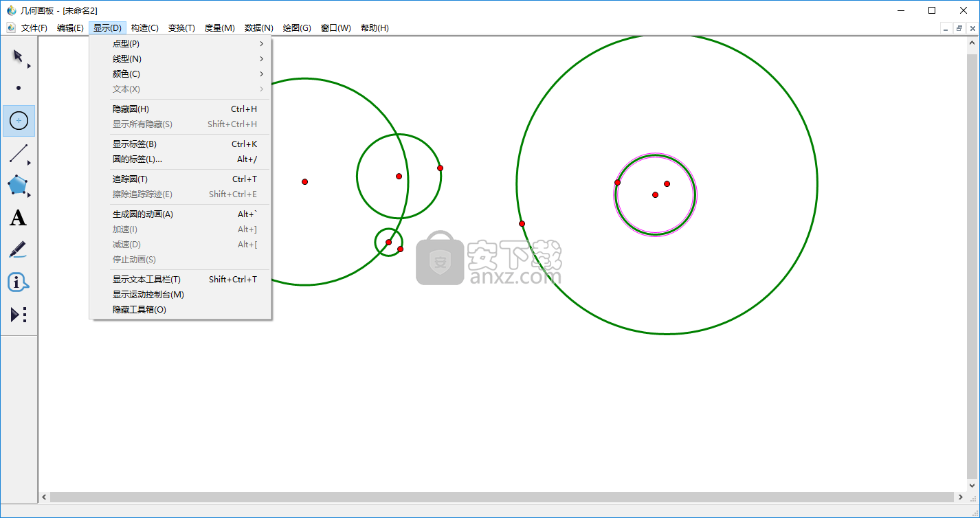
Task: Expand the 点型(P) submenu
Action: click(180, 44)
